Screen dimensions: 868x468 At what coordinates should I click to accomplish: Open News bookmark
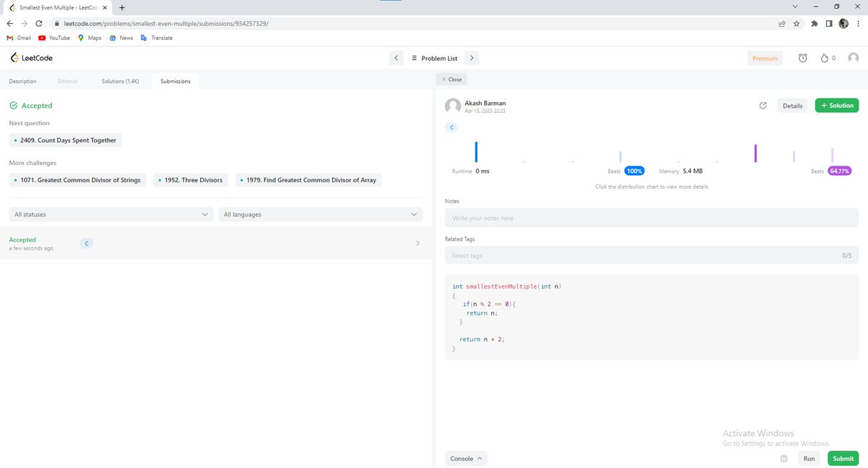(121, 38)
